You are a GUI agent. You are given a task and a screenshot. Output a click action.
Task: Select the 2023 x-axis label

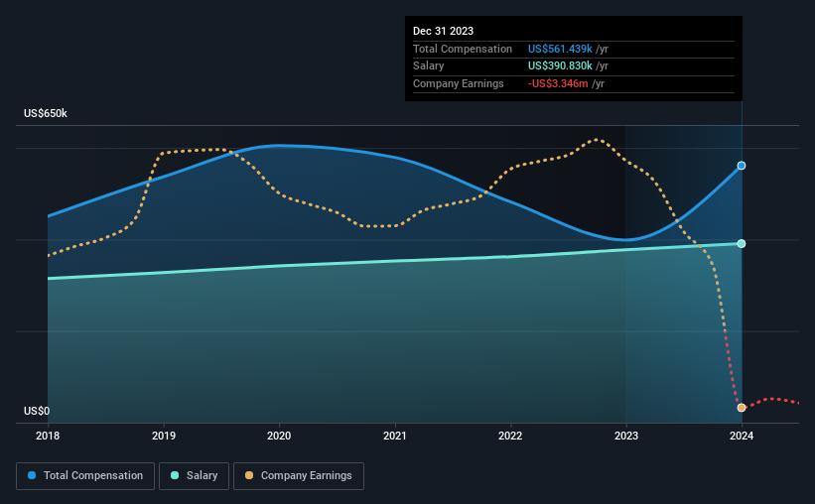point(626,436)
